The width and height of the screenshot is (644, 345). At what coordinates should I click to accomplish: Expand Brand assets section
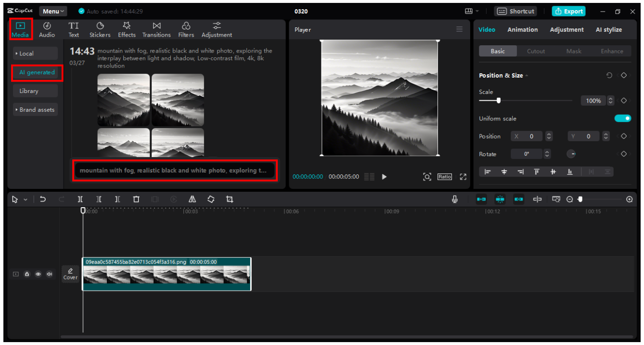pos(35,109)
